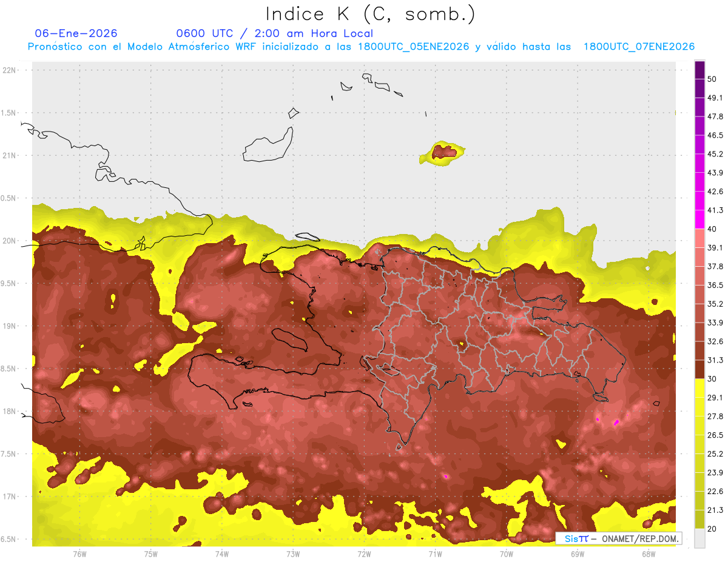This screenshot has width=728, height=562.
Task: Click the colorbar value '46.5'
Action: 715,135
